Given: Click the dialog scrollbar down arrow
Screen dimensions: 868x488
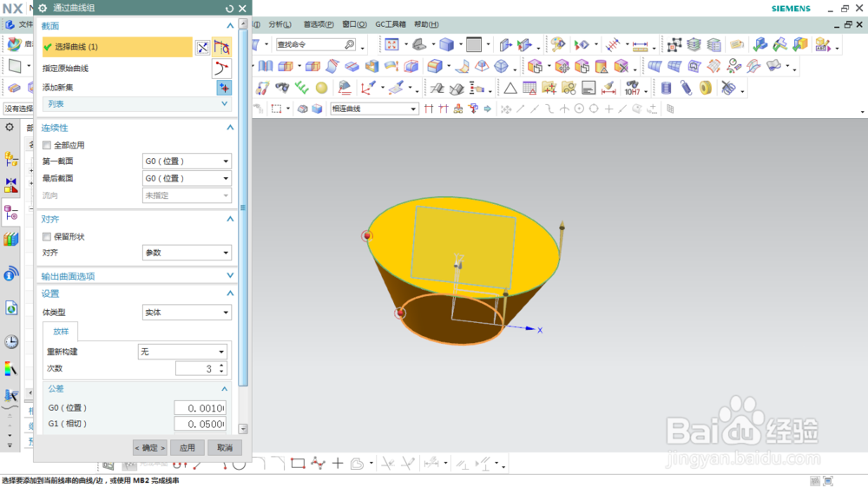Looking at the screenshot, I should 243,429.
